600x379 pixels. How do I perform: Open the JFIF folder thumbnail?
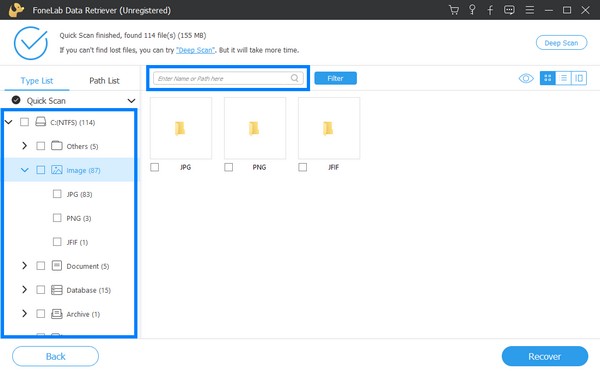pyautogui.click(x=329, y=128)
